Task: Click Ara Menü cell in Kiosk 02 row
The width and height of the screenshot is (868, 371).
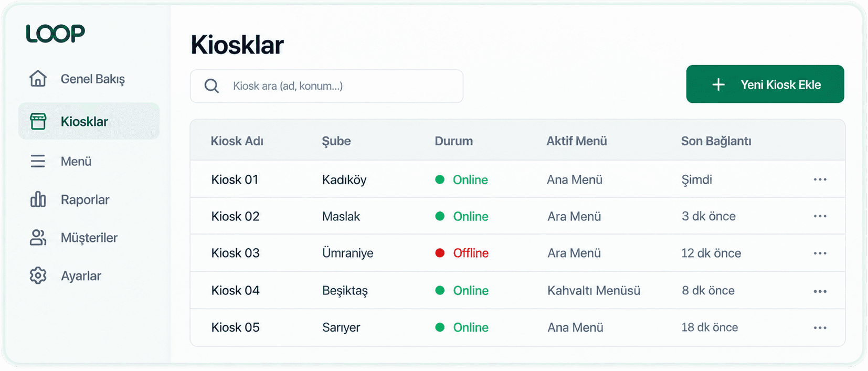Action: (574, 216)
